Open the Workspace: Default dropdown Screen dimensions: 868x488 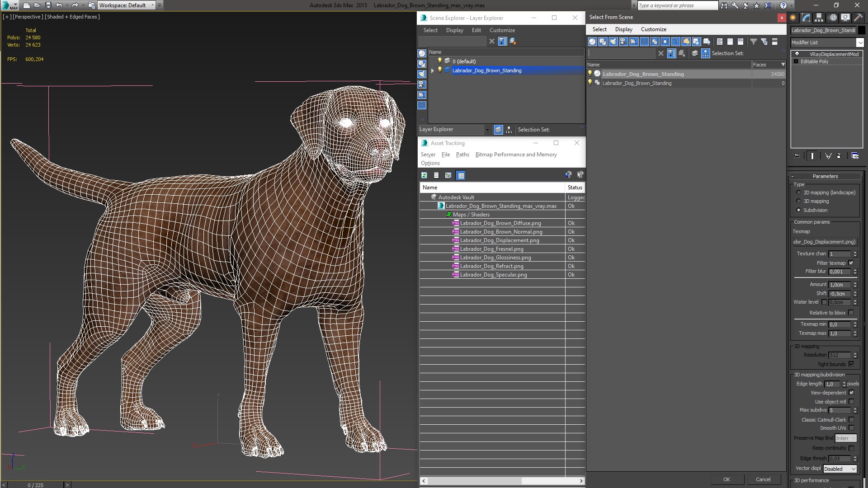coord(152,5)
